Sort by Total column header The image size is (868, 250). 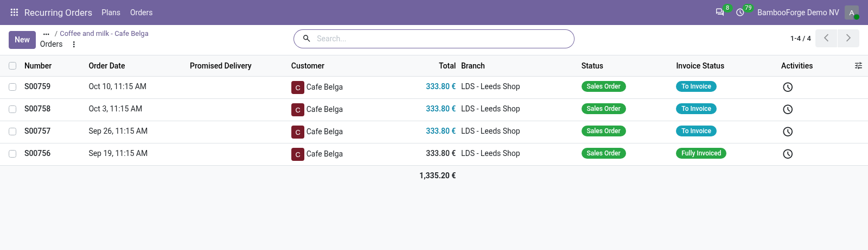[447, 66]
